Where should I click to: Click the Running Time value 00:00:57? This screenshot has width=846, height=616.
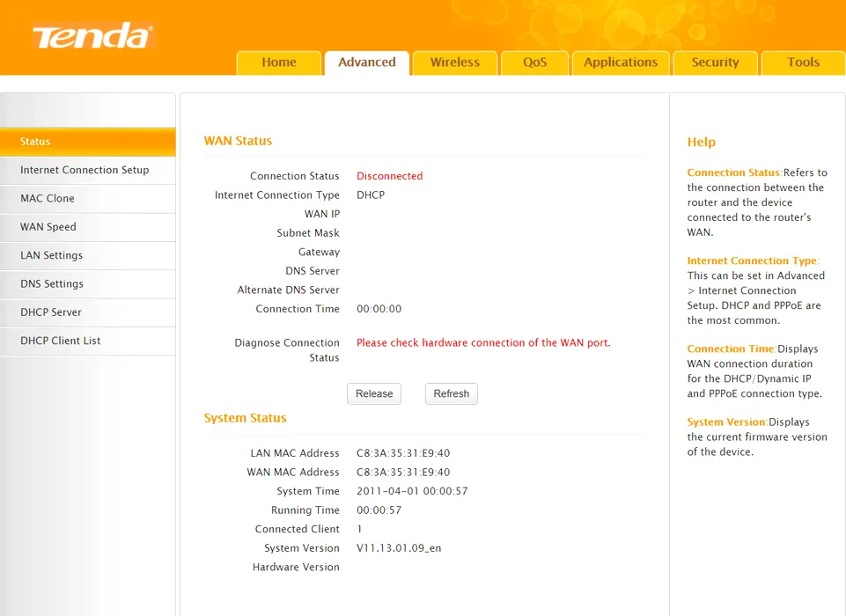(x=379, y=510)
